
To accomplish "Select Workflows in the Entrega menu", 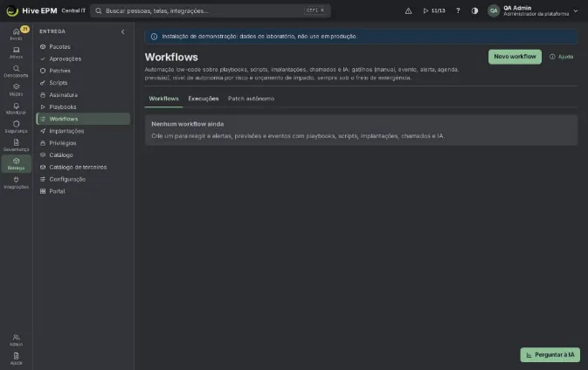I will click(x=83, y=119).
